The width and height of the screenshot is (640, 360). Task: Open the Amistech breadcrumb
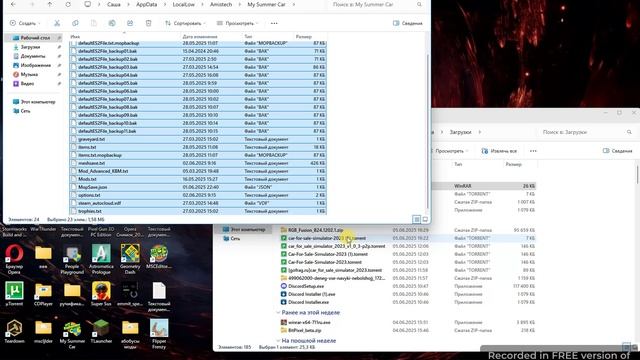click(x=221, y=4)
